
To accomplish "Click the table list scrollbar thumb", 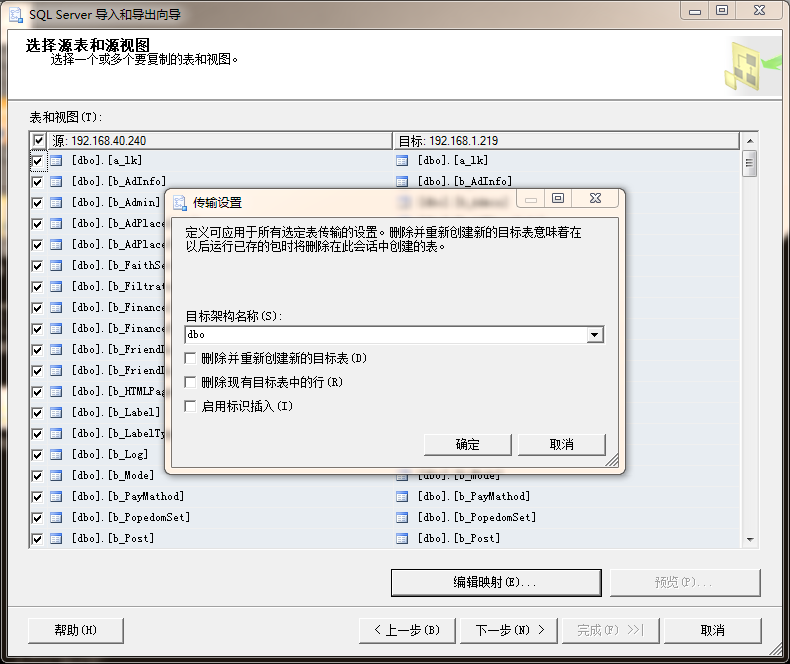I will coord(750,163).
